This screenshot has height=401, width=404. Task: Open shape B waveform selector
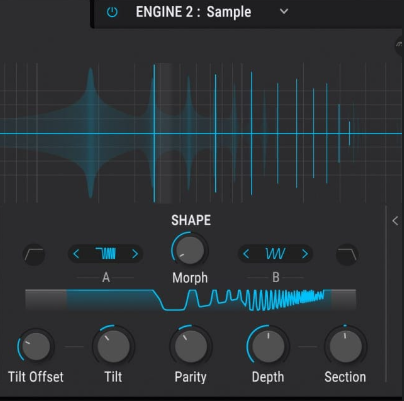[x=275, y=254]
